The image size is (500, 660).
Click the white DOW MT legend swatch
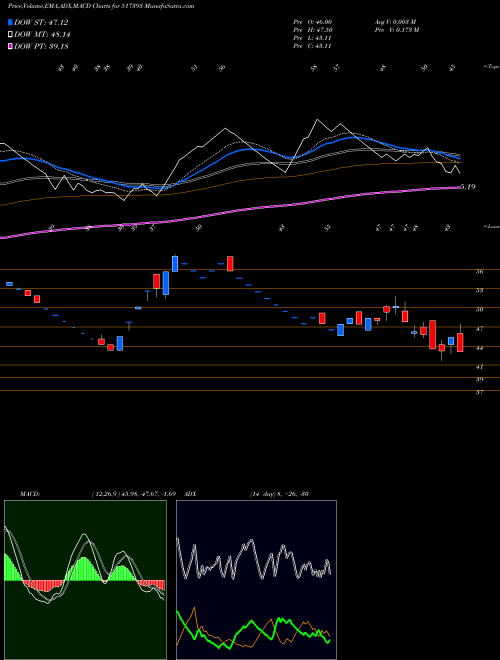click(10, 35)
